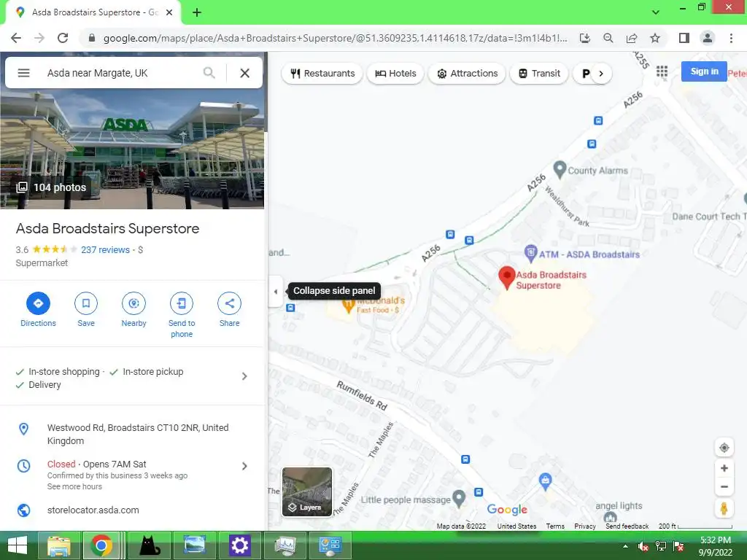Collapse the side panel arrow
The height and width of the screenshot is (560, 747).
(276, 292)
